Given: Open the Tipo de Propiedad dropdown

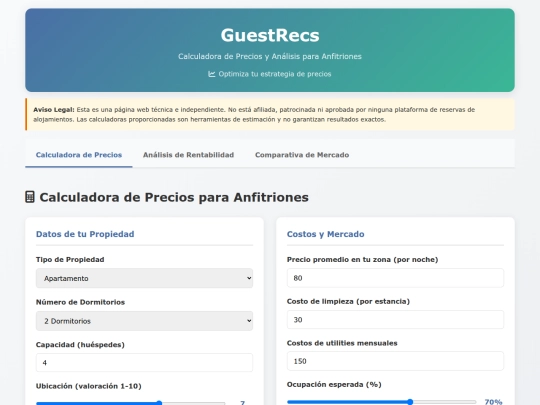Looking at the screenshot, I should coord(144,278).
